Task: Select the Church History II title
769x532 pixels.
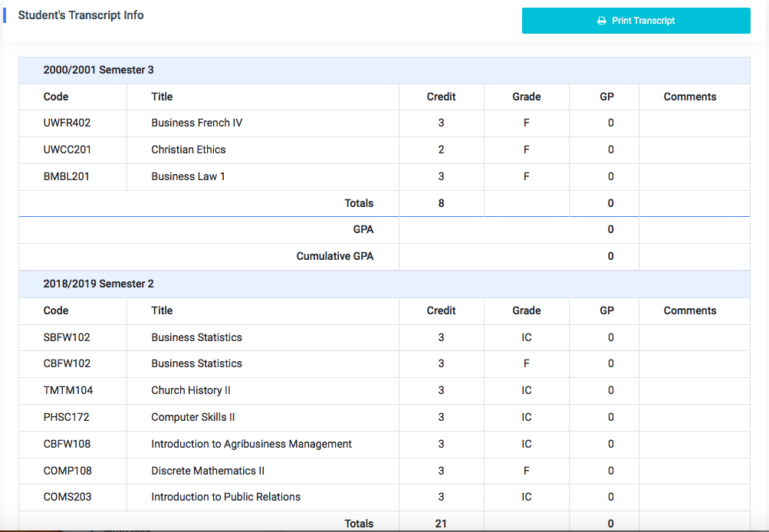Action: (x=190, y=391)
